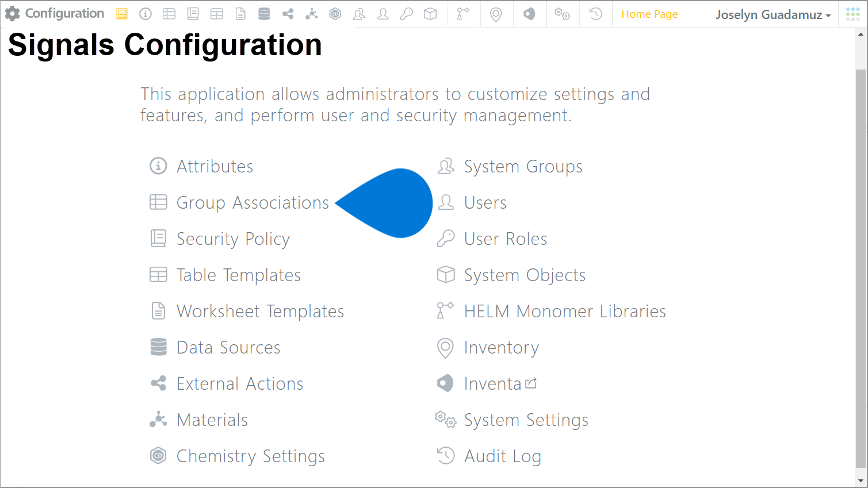Open the Group Associations link
Screen dimensions: 868x488
click(253, 202)
